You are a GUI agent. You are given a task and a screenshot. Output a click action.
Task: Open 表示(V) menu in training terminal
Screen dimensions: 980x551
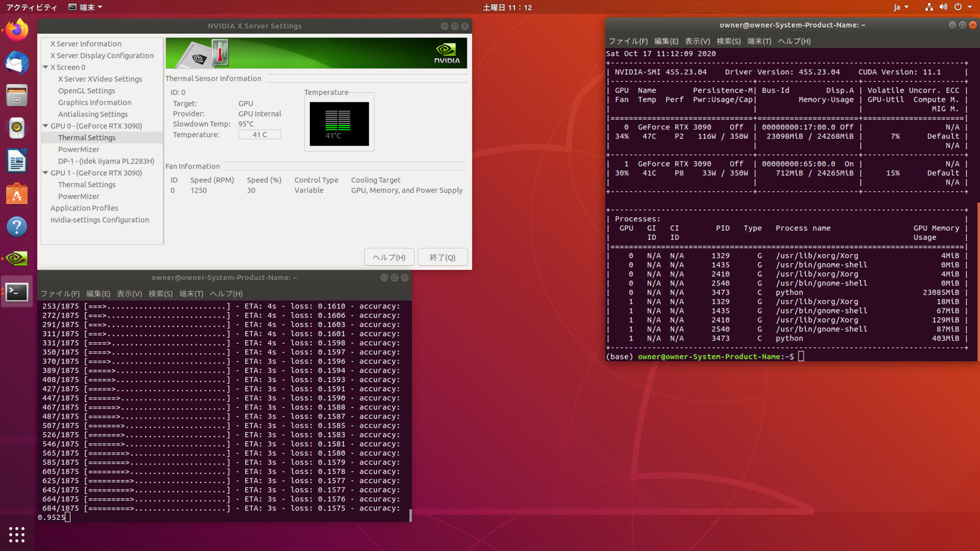[129, 294]
